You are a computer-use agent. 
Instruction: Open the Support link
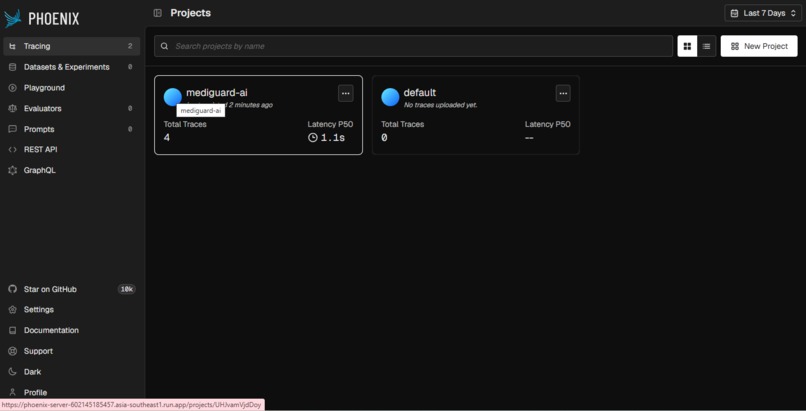click(x=71, y=351)
